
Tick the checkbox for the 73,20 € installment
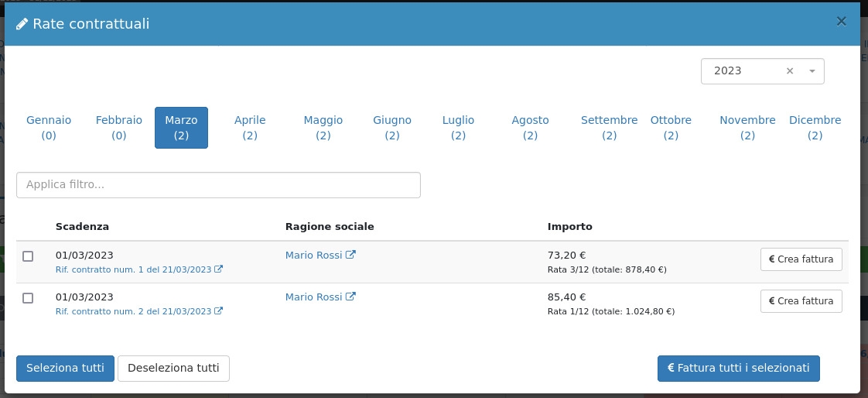[28, 256]
